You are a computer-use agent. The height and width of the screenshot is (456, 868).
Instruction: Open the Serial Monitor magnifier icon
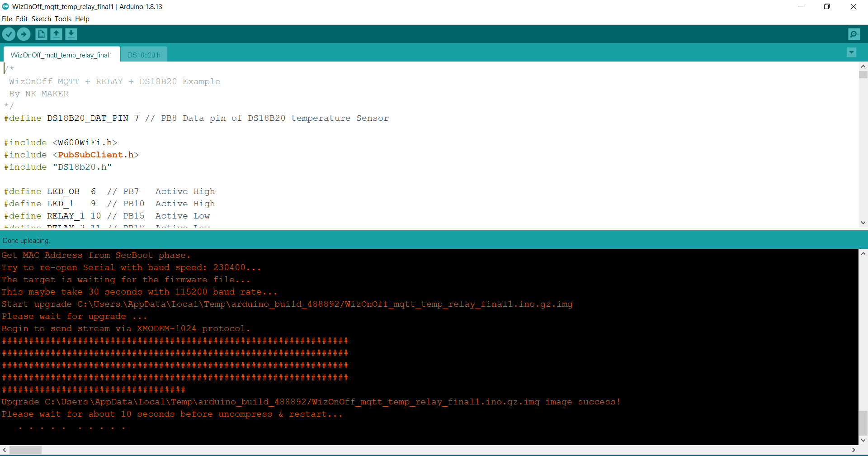854,34
